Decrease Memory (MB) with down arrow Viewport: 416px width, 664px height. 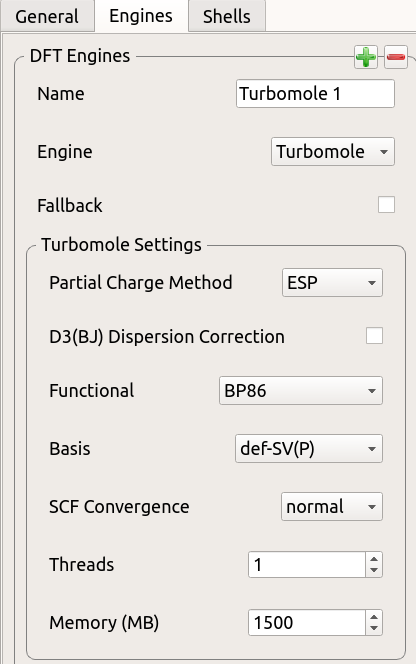tap(374, 628)
